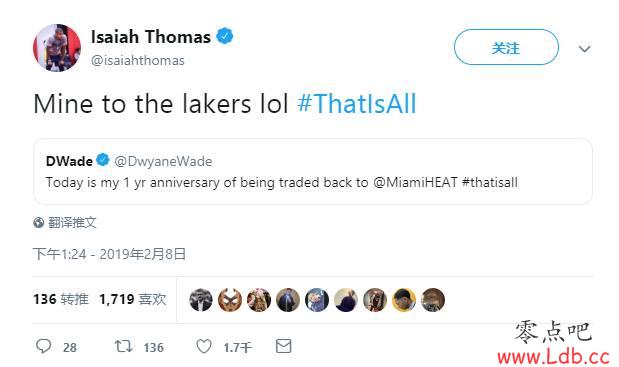
Task: Expand tweet options chevron menu
Action: 584,49
